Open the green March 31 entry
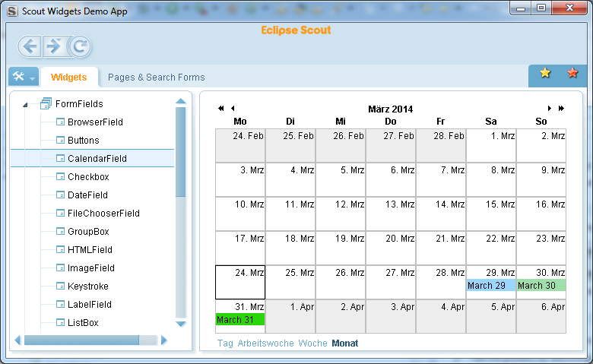Viewport: 593px width, 364px height. click(240, 319)
